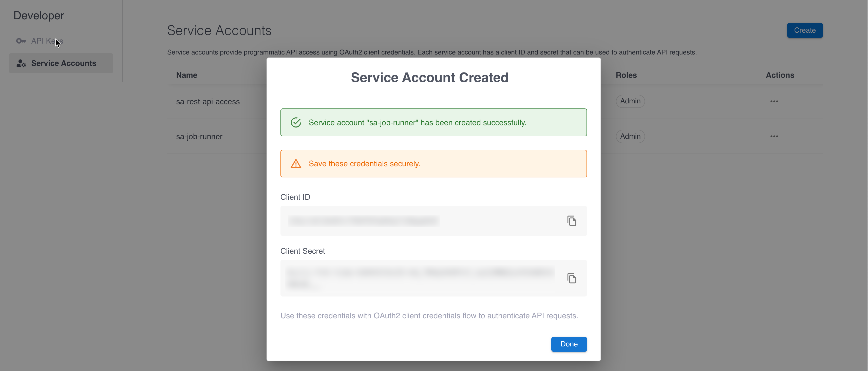Click the Actions column header
The width and height of the screenshot is (868, 371).
[780, 75]
